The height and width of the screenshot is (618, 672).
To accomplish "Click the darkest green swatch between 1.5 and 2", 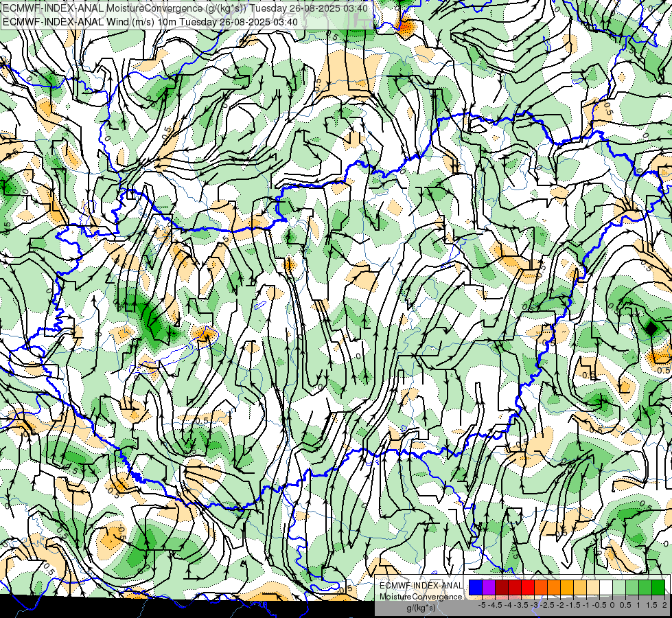I will coord(658,588).
